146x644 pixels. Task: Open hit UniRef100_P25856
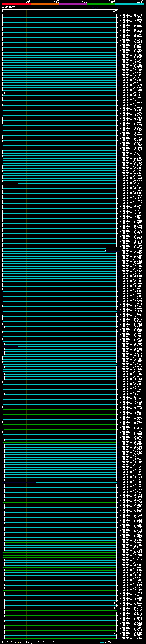[131, 32]
